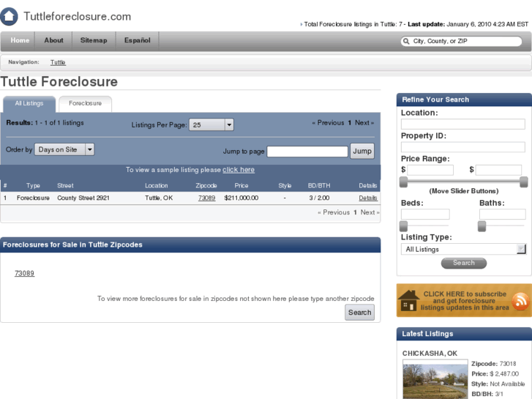Click the Price column header
Viewport: 532px width, 399px height.
pyautogui.click(x=241, y=186)
